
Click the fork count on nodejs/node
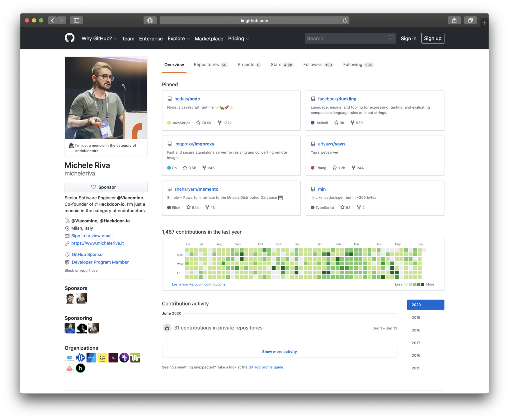click(224, 123)
